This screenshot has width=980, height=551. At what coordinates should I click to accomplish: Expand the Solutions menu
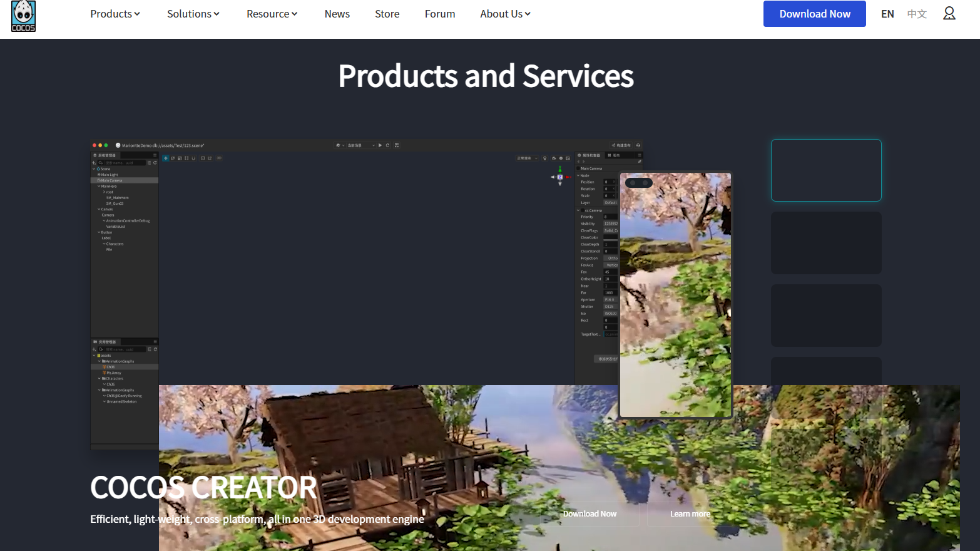coord(193,14)
